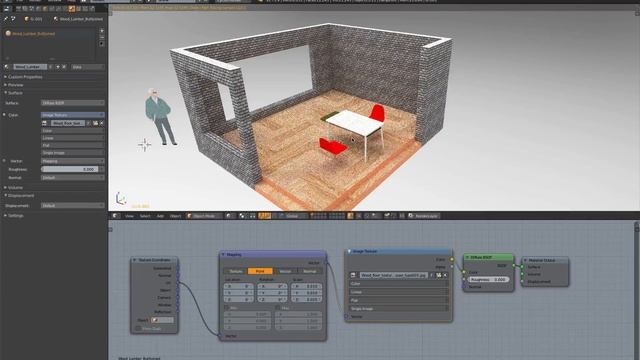Open Select menu in 3D viewport header

point(145,216)
